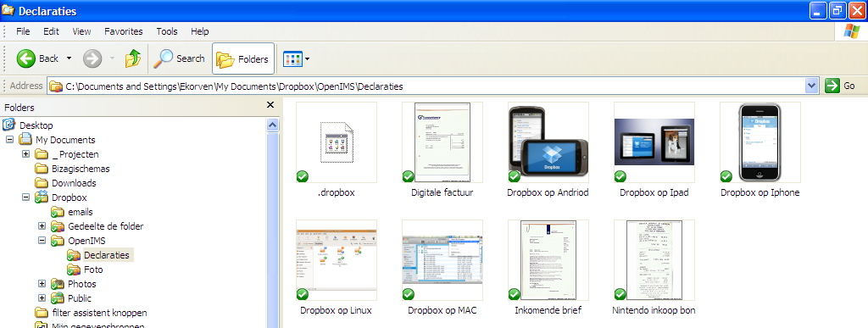Click the greyed Forward arrow button
Image resolution: width=868 pixels, height=328 pixels.
92,58
